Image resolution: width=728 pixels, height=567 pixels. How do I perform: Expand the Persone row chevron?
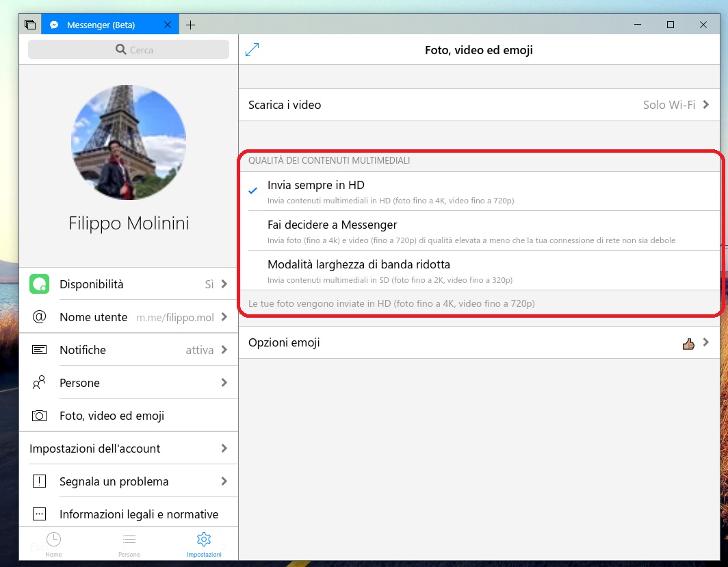point(224,383)
